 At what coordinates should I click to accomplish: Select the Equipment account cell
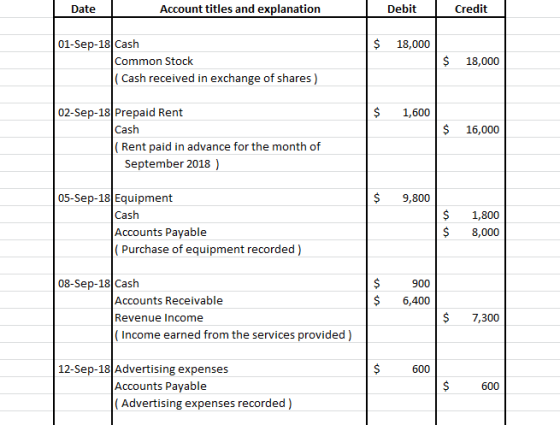click(240, 198)
